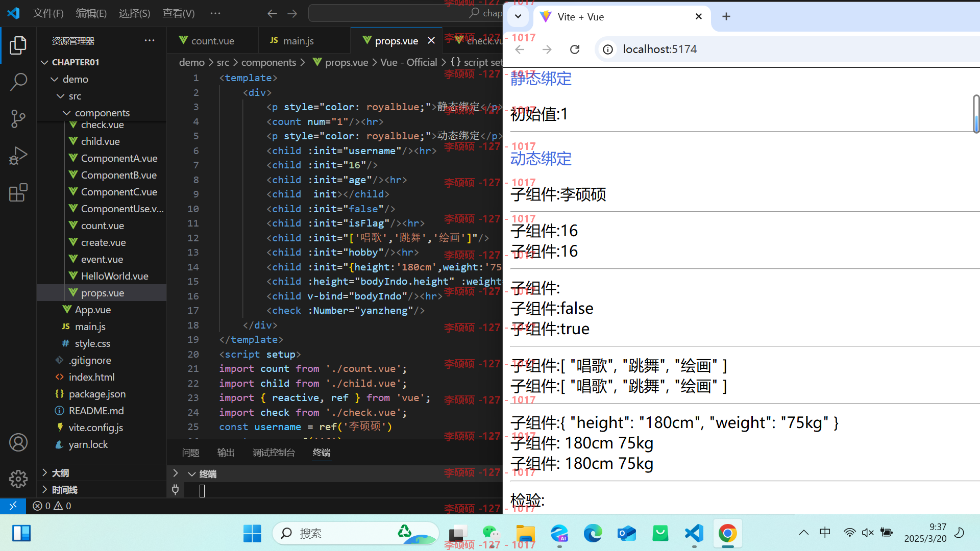Open the Extensions view
Screen dimensions: 980x551
click(x=18, y=192)
